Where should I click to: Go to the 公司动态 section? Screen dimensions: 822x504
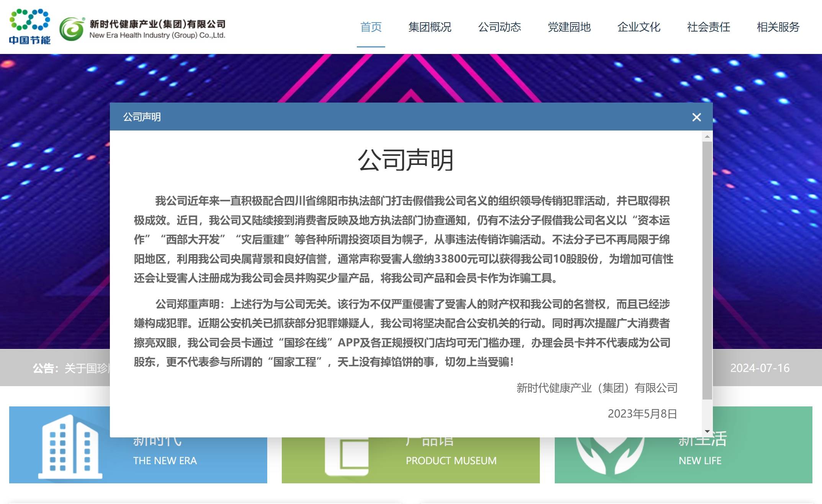click(499, 27)
